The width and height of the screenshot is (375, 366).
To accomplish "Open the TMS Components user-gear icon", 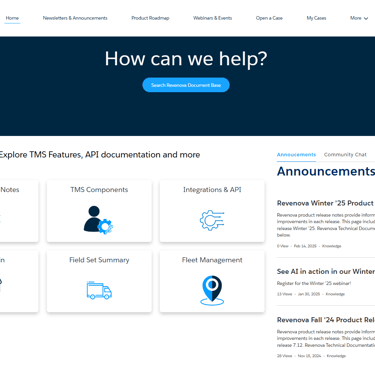I will pyautogui.click(x=98, y=220).
